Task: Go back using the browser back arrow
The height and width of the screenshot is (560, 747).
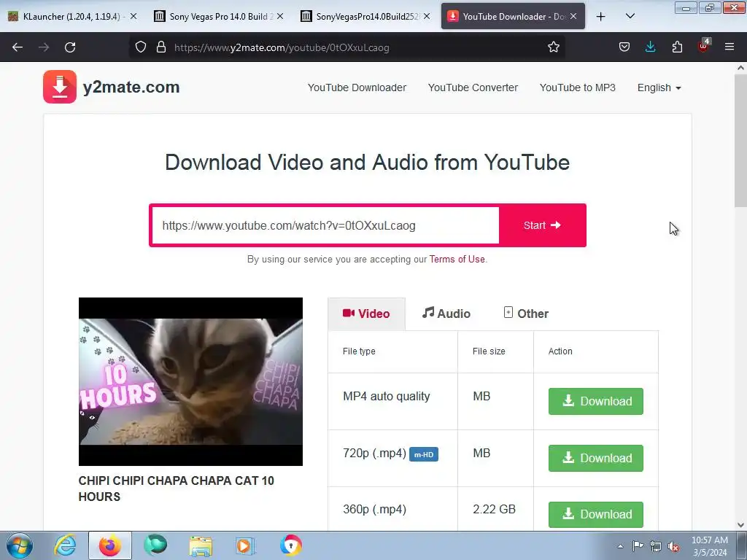Action: click(x=18, y=47)
